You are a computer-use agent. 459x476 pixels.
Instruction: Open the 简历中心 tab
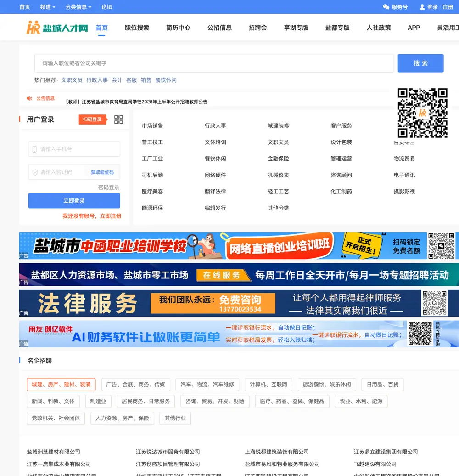pos(178,28)
